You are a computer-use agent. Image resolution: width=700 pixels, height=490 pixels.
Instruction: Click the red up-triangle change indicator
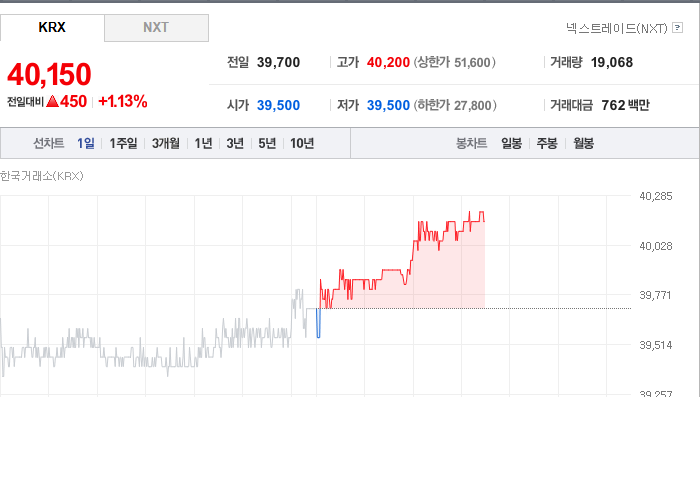pyautogui.click(x=53, y=101)
